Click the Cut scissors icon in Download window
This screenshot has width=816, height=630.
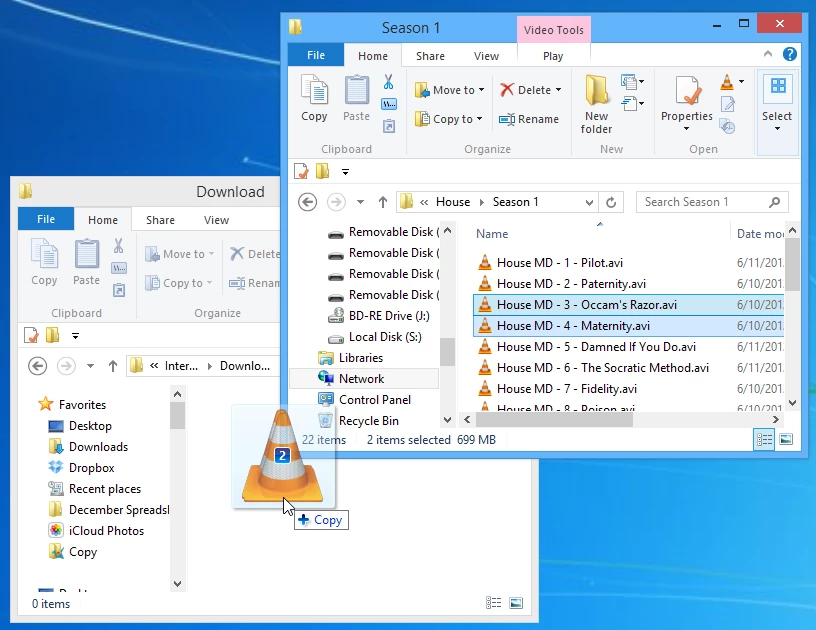119,246
